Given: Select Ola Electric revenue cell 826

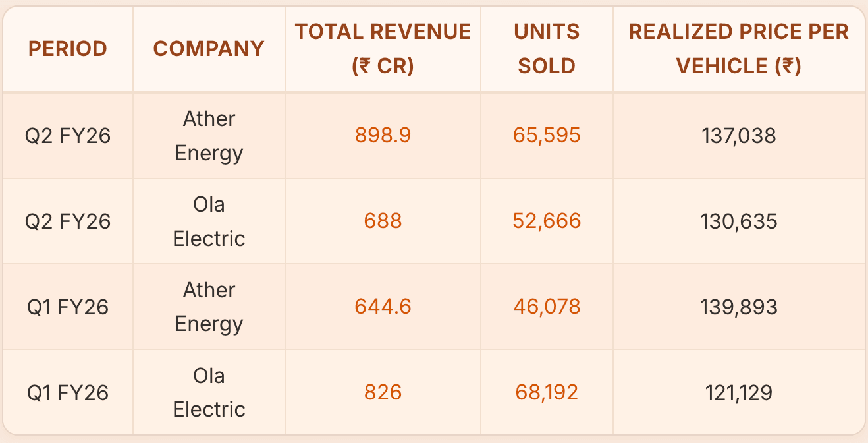Looking at the screenshot, I should click(383, 393).
